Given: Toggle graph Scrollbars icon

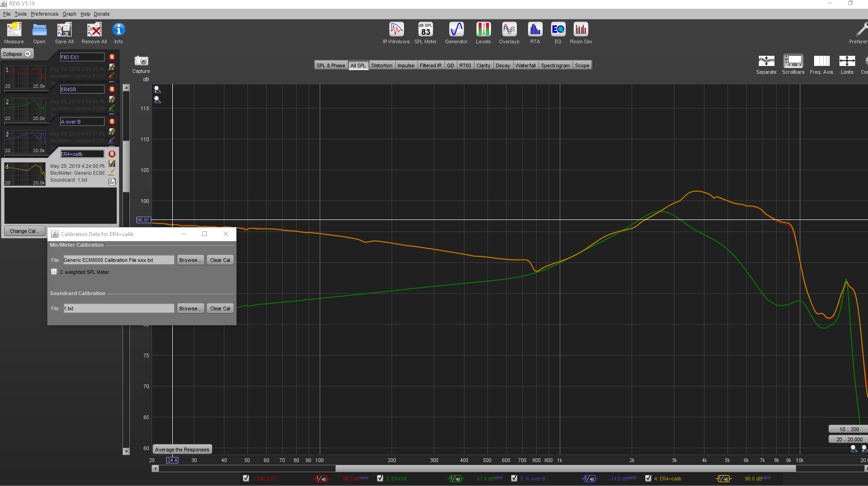Looking at the screenshot, I should click(793, 65).
